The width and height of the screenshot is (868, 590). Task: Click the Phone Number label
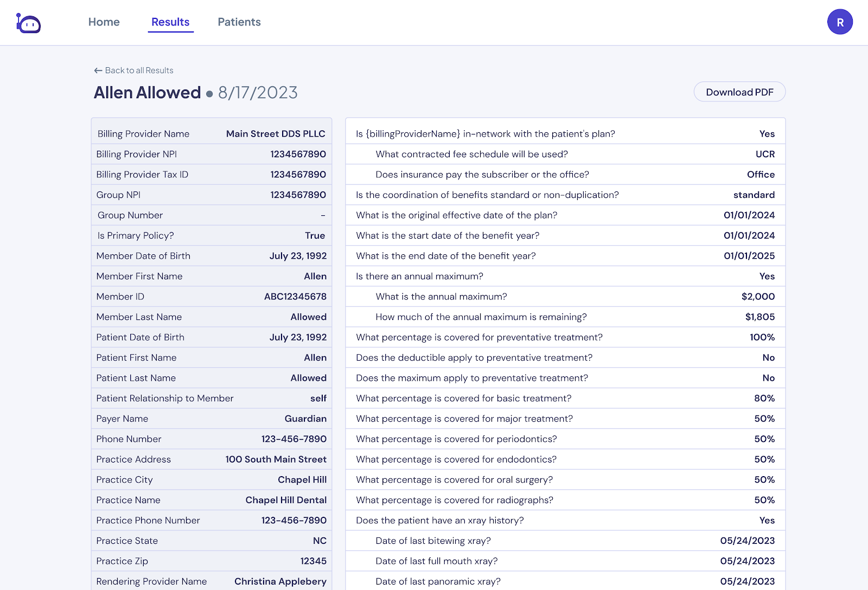129,439
